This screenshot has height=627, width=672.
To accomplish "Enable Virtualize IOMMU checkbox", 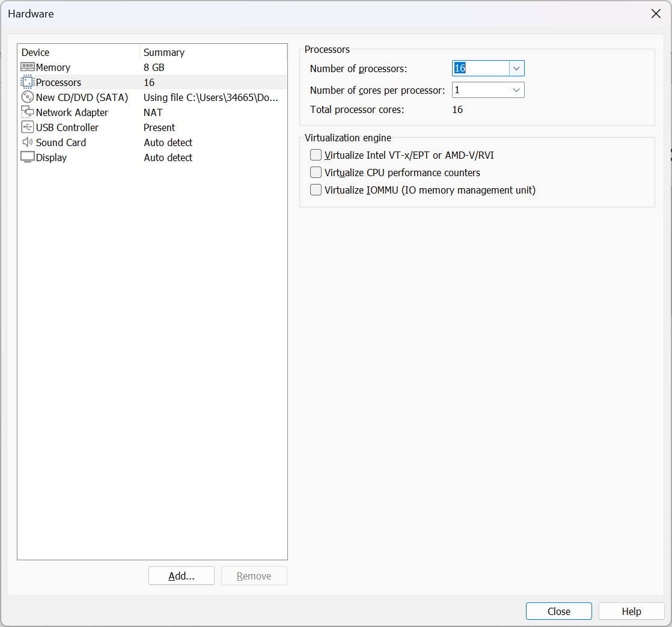I will click(316, 190).
